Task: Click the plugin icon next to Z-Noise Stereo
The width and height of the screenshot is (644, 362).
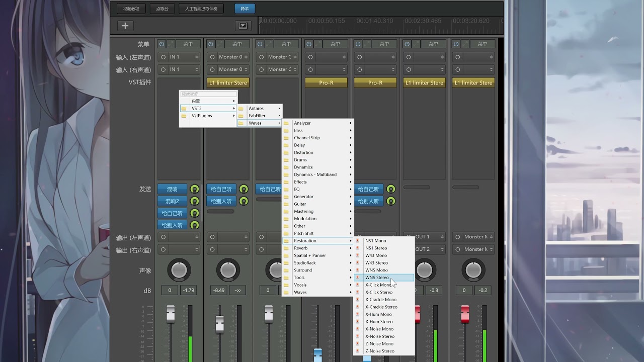Action: point(358,351)
